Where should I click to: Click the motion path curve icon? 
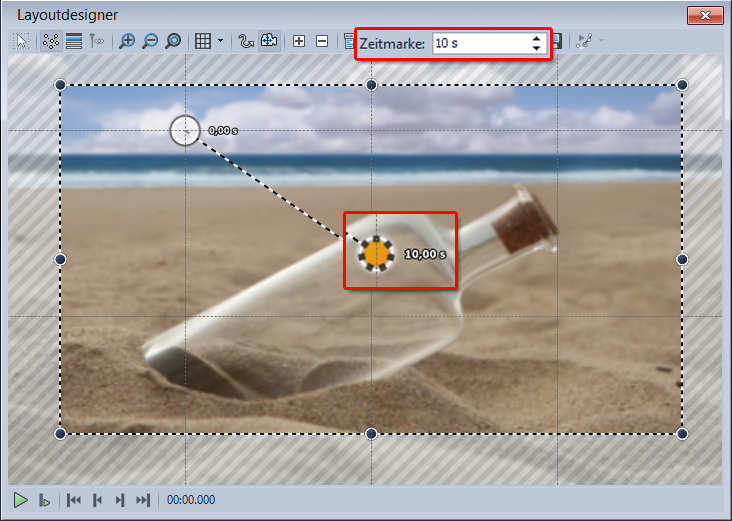pos(245,42)
